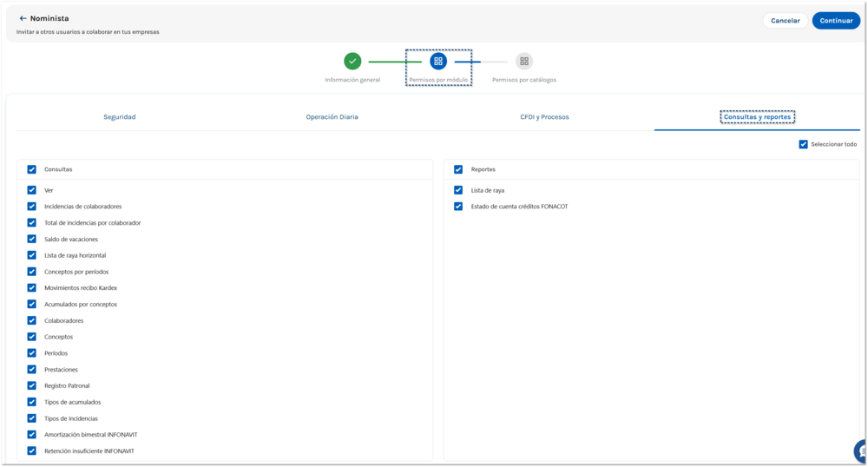
Task: Click the back arrow next to Nominista
Action: point(23,18)
